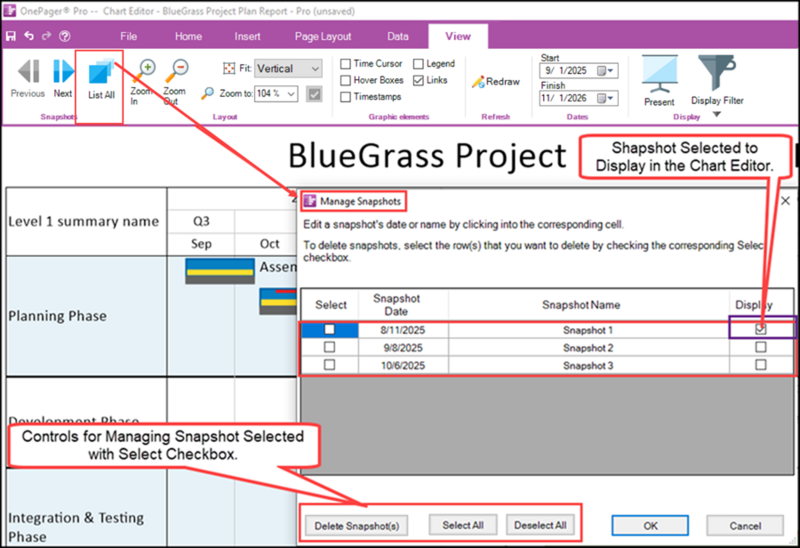
Task: Open the Finish date calendar dropdown
Action: coord(606,98)
